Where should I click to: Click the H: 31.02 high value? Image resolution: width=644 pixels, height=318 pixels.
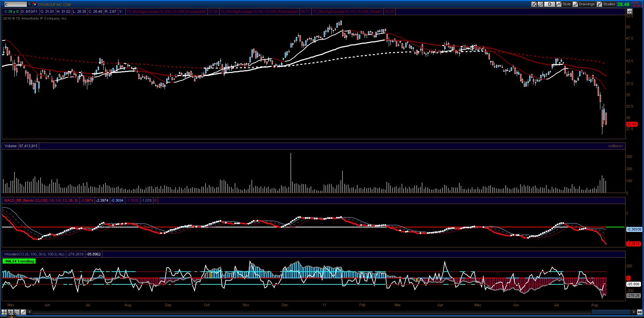click(63, 11)
